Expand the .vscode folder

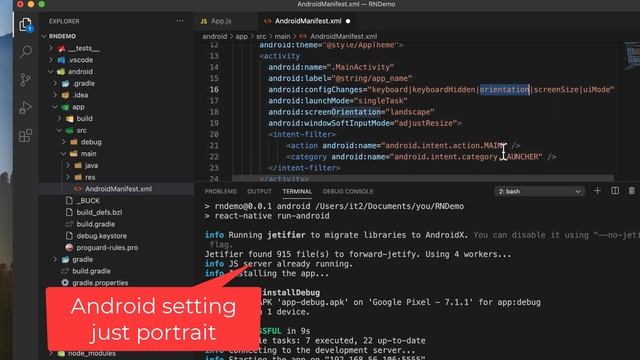coord(51,60)
